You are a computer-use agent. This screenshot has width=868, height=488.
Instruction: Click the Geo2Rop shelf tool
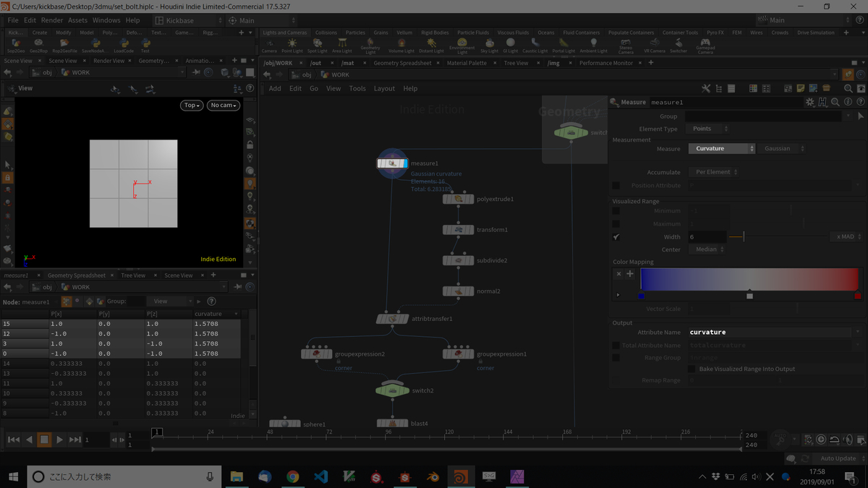(38, 46)
